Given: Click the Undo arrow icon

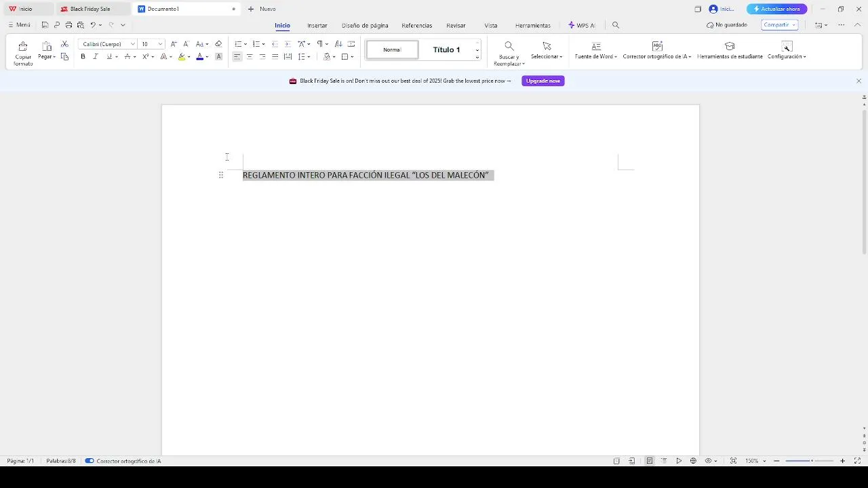Looking at the screenshot, I should coord(93,25).
